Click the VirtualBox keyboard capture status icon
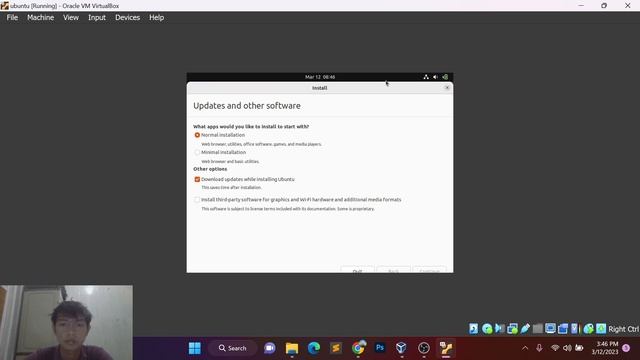The height and width of the screenshot is (360, 640). [x=601, y=329]
